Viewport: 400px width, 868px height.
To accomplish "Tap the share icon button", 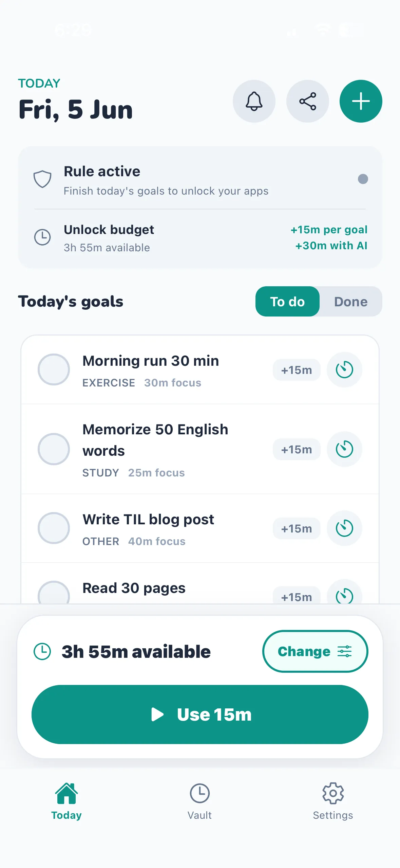I will (307, 101).
